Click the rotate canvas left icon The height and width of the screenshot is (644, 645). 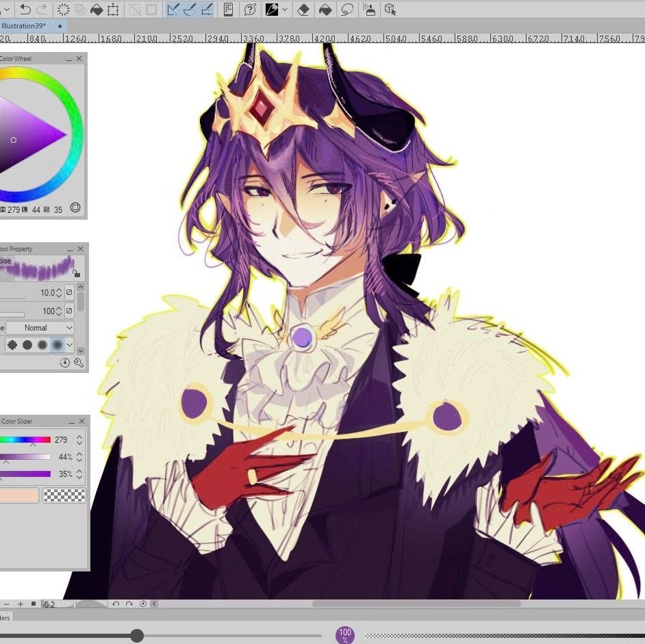(116, 604)
